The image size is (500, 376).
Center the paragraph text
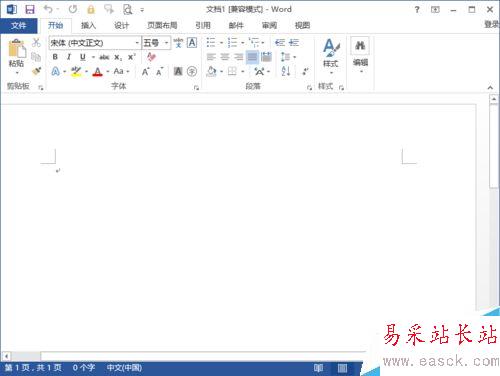225,57
